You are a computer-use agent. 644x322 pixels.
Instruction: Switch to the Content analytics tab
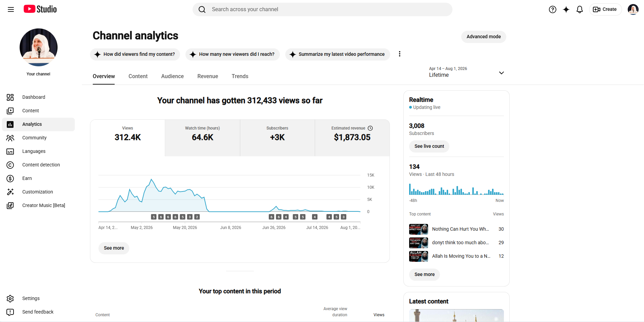click(138, 76)
